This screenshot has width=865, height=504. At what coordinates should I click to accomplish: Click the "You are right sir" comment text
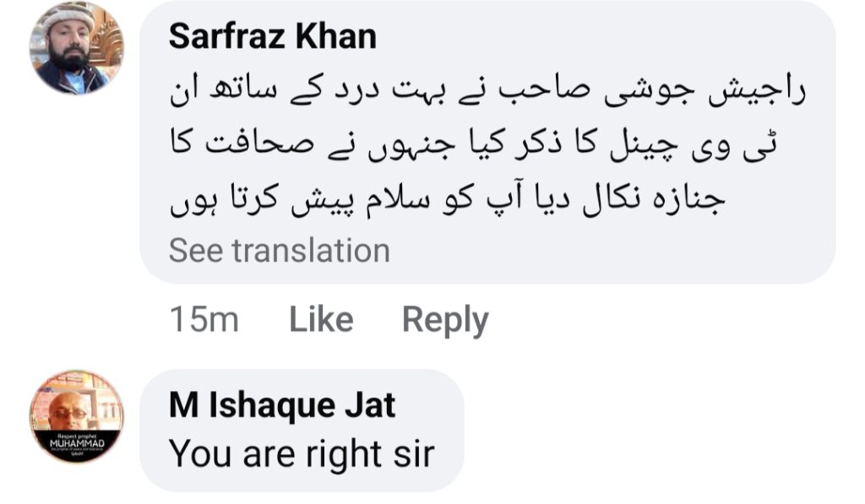point(302,453)
